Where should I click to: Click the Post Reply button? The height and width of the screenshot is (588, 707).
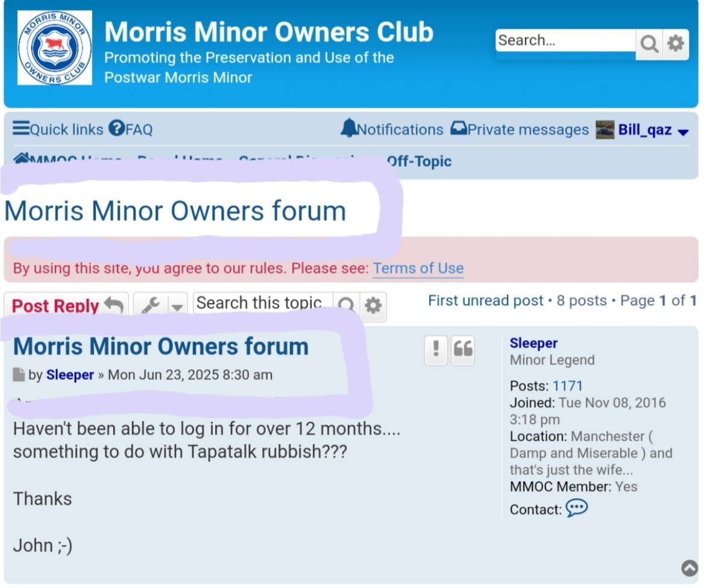pos(67,305)
